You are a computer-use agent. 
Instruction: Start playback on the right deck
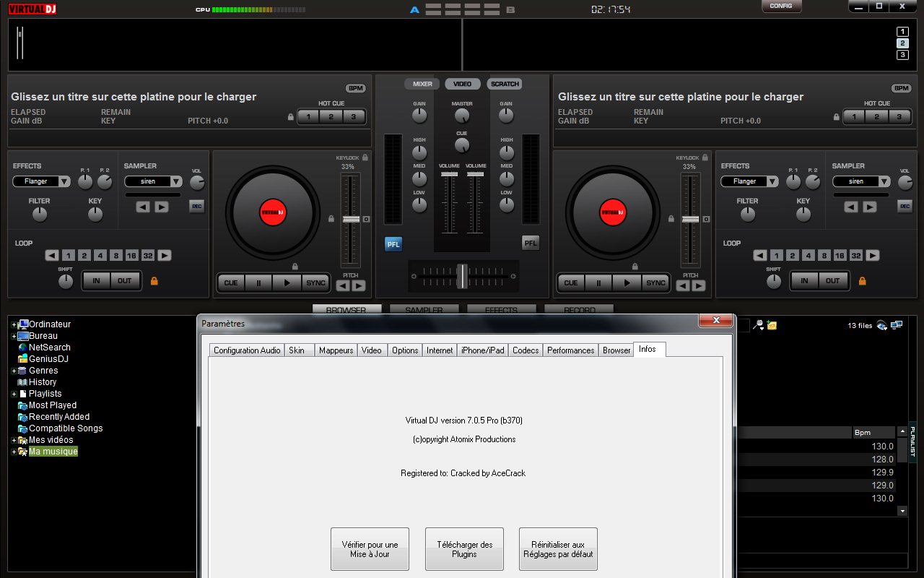pyautogui.click(x=627, y=282)
